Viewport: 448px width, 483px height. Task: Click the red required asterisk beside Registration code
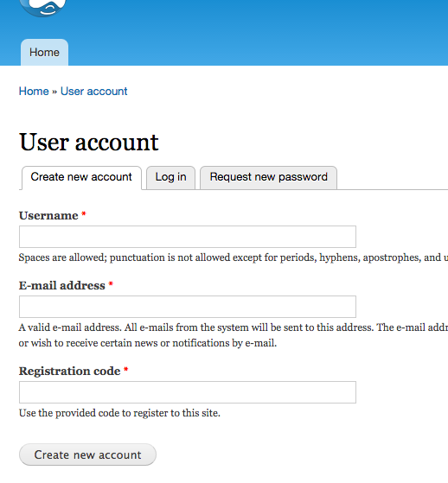tap(125, 369)
